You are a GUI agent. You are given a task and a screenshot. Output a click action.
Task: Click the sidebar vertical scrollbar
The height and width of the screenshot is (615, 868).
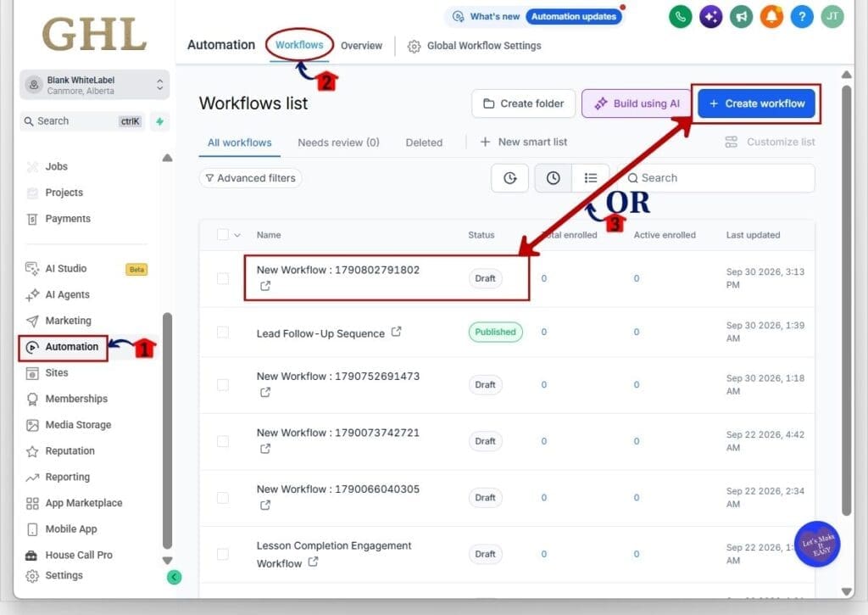pyautogui.click(x=167, y=431)
